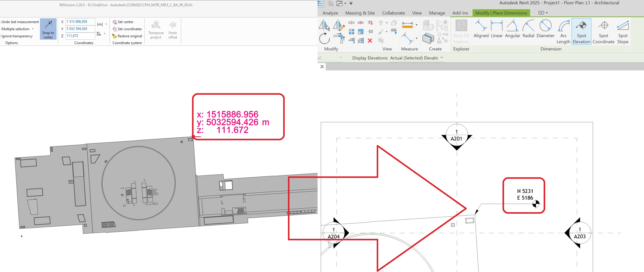The width and height of the screenshot is (644, 272).
Task: Switch to the Collaborate ribbon tab
Action: 393,13
